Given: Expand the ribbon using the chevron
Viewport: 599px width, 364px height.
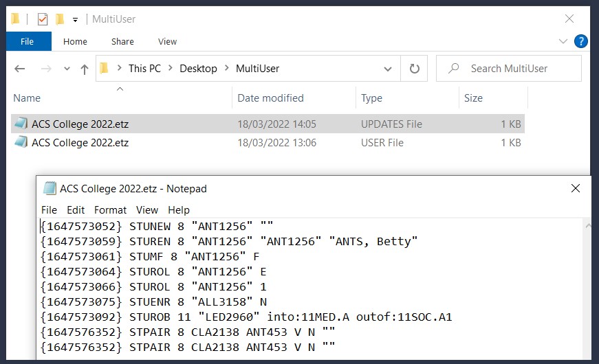Looking at the screenshot, I should pos(563,41).
